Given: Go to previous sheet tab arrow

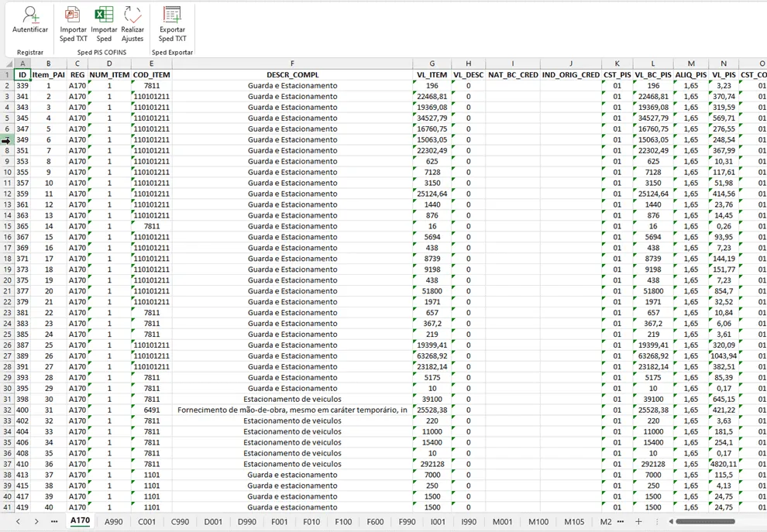Looking at the screenshot, I should tap(18, 522).
